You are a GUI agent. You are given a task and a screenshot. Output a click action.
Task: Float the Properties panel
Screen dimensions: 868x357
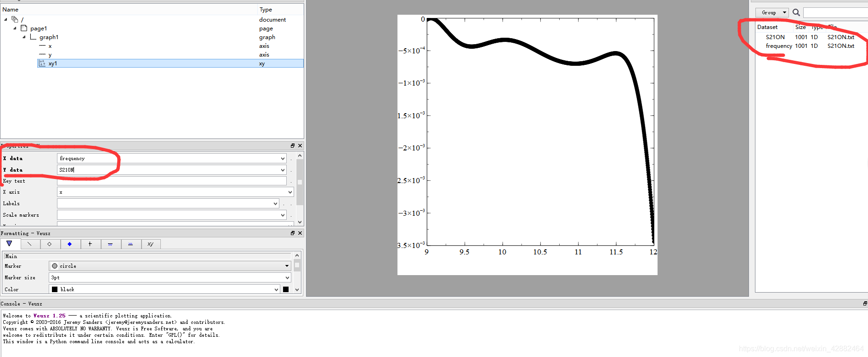pos(293,145)
